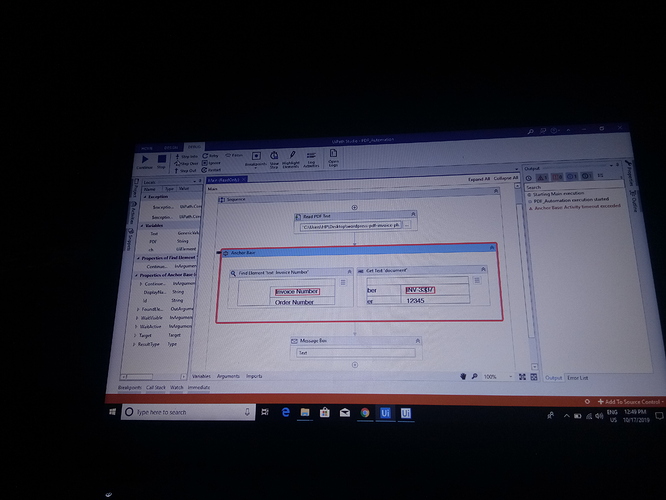Click the Continue play button

pos(144,159)
